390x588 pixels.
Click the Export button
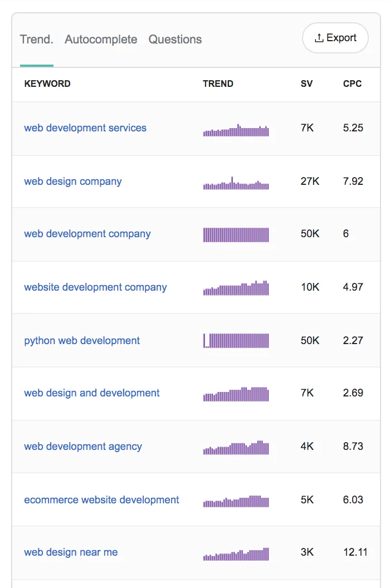[x=335, y=38]
